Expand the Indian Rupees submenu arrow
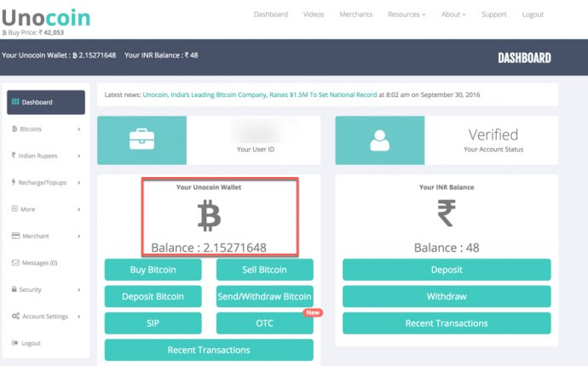The height and width of the screenshot is (366, 588). [79, 156]
